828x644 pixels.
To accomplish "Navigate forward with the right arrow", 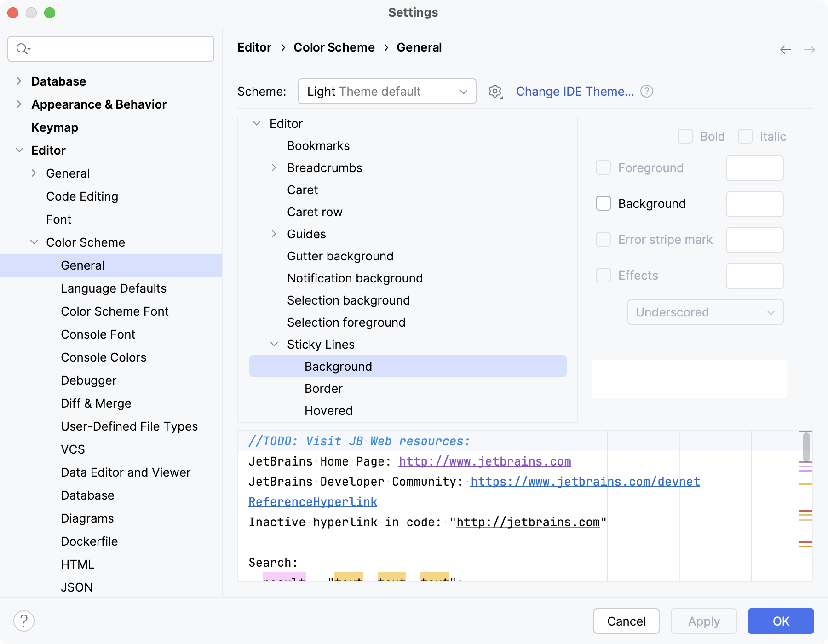I will (809, 50).
